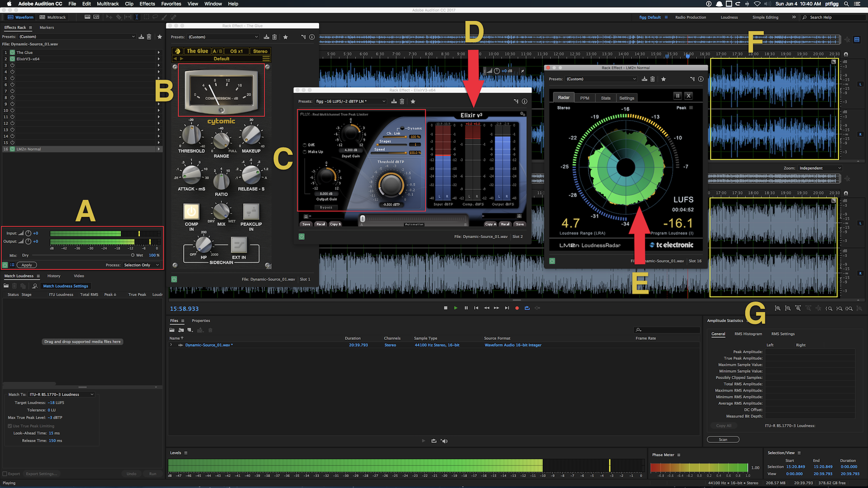The image size is (868, 488).
Task: Toggle PEAKCLIP IN button on The Glue
Action: (x=251, y=211)
